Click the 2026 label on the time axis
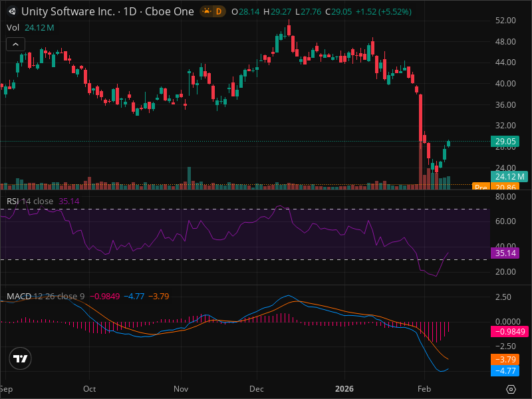Image resolution: width=532 pixels, height=399 pixels. point(344,389)
